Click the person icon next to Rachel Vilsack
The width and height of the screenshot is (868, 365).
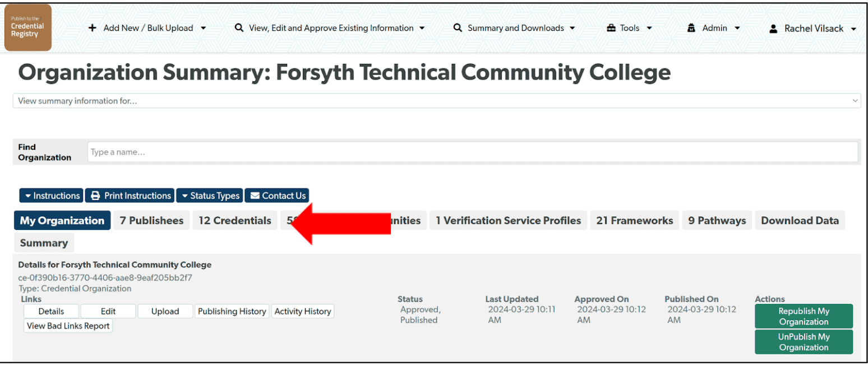(775, 27)
